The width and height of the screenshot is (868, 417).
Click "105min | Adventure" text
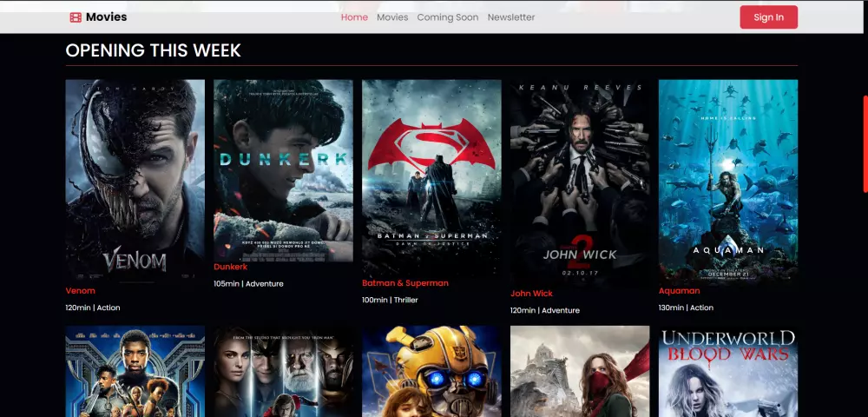pyautogui.click(x=248, y=283)
